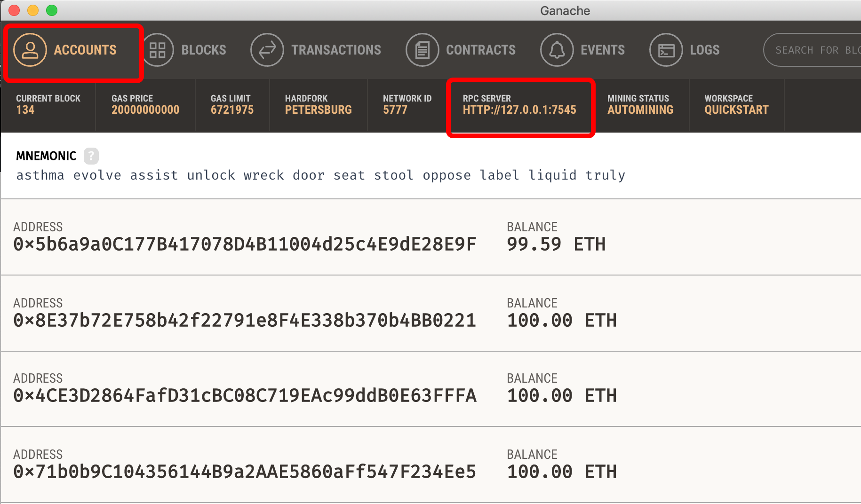Select the balance of account 0x8E37b72E
Screen dimensions: 861x504
coord(562,321)
